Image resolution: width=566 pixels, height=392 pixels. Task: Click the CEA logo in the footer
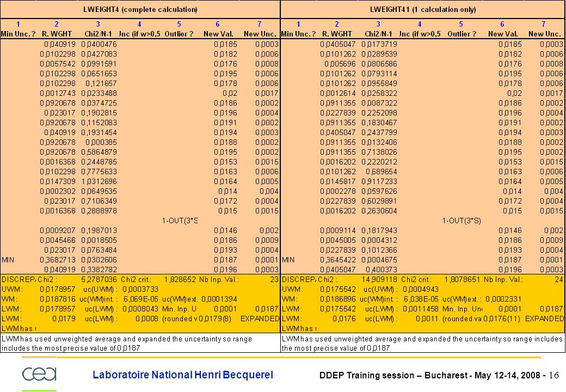pyautogui.click(x=39, y=374)
